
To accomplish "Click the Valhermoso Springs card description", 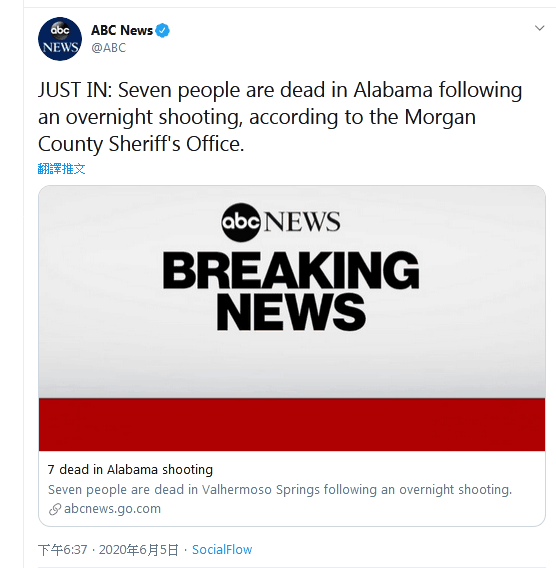I will pos(280,489).
